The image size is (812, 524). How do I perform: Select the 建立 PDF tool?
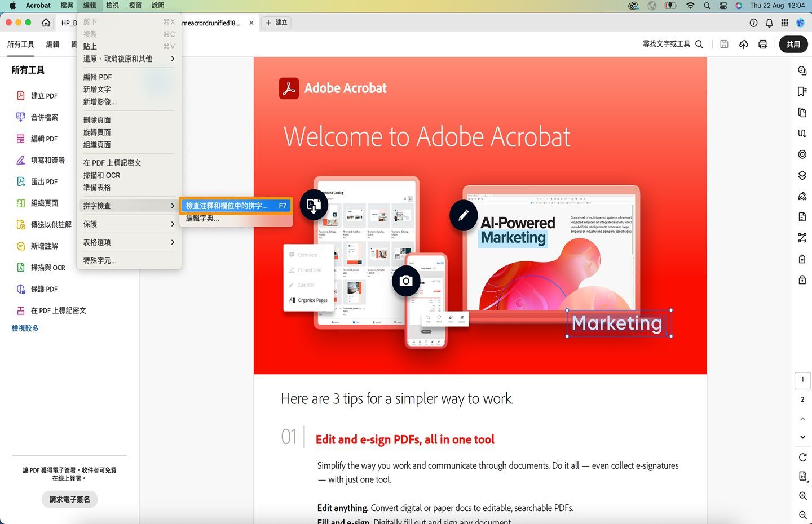(43, 95)
